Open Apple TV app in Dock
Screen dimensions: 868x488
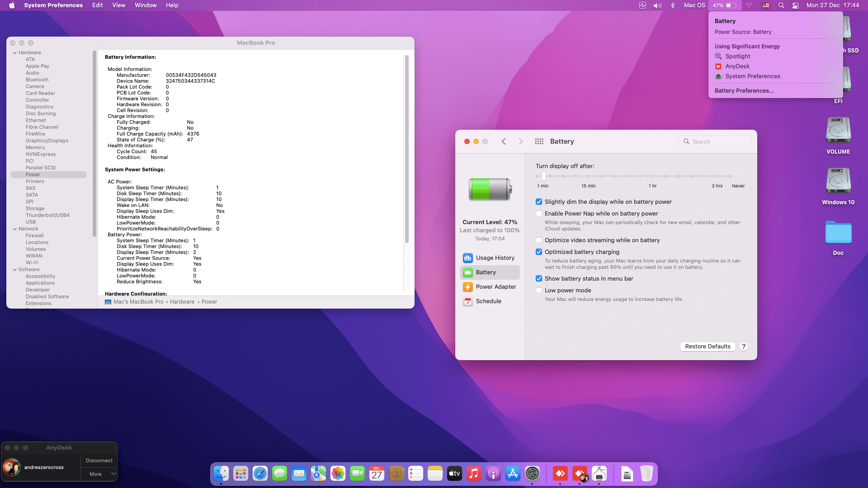pos(454,474)
